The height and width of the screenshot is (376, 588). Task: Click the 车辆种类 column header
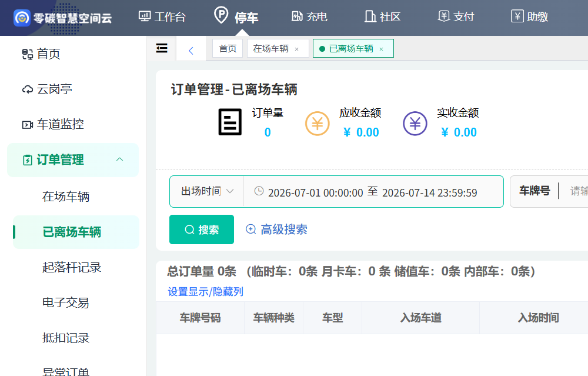[274, 318]
